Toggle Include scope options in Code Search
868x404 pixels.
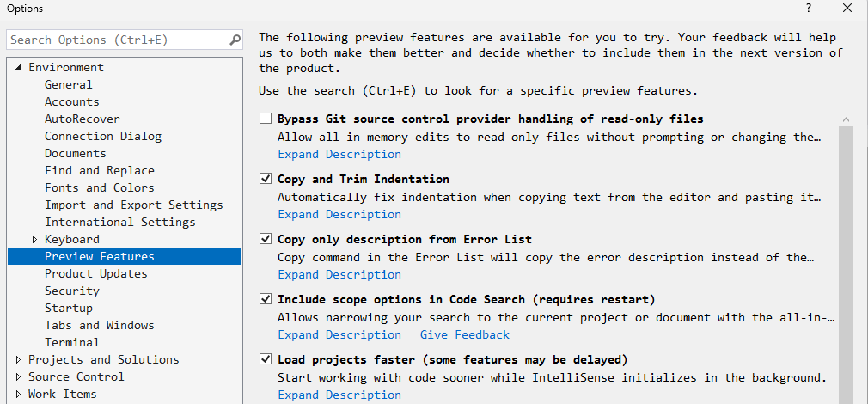266,299
